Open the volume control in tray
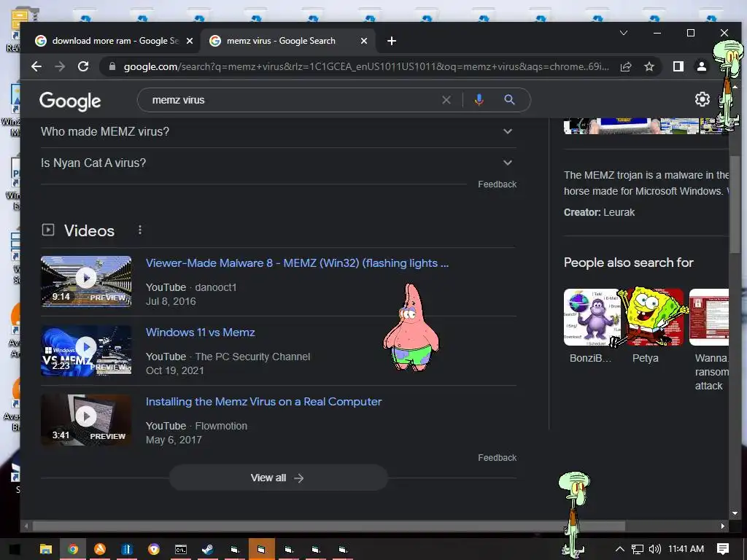This screenshot has height=560, width=747. (x=654, y=549)
